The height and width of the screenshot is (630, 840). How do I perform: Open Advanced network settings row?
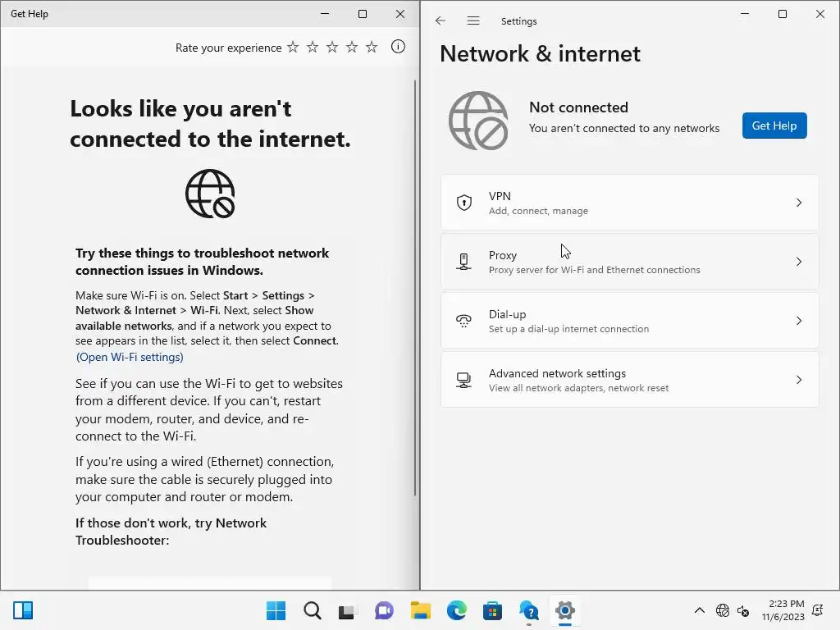[x=629, y=380]
